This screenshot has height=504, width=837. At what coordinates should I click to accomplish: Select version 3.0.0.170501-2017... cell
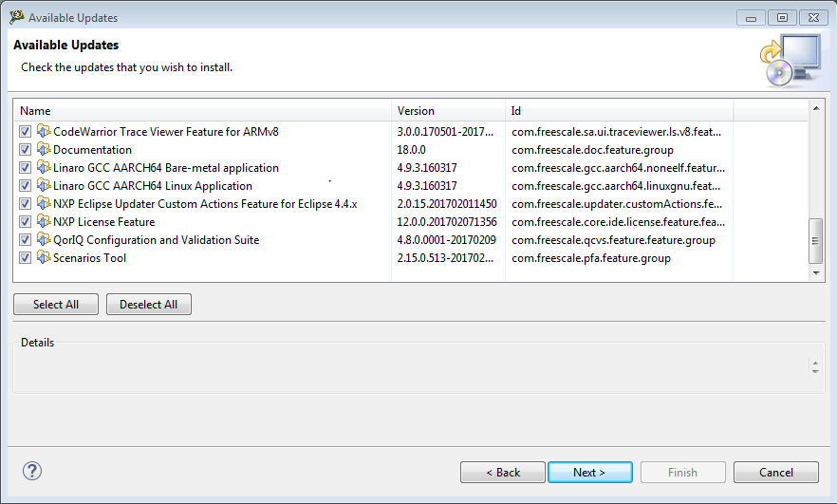coord(445,131)
